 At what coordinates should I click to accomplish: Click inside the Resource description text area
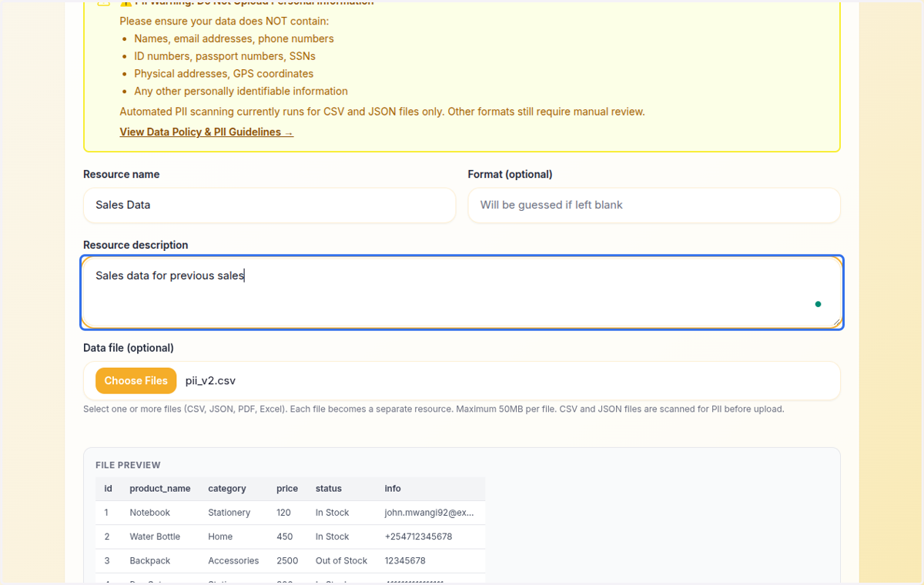[462, 292]
